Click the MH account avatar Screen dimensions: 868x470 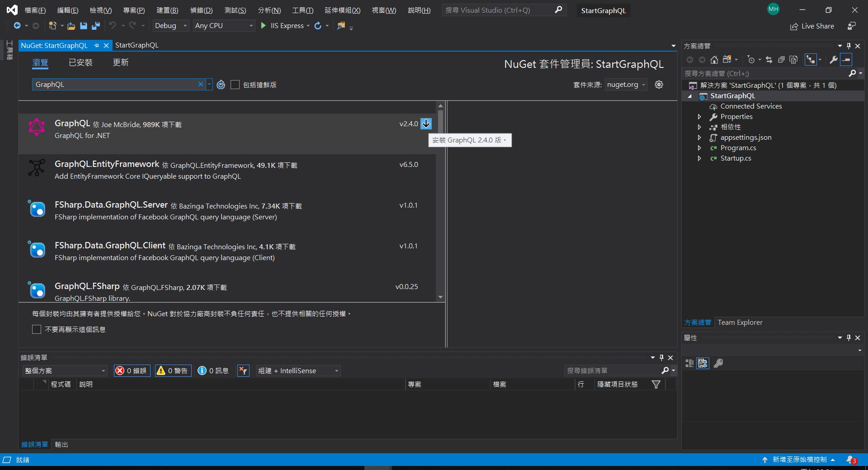click(774, 9)
